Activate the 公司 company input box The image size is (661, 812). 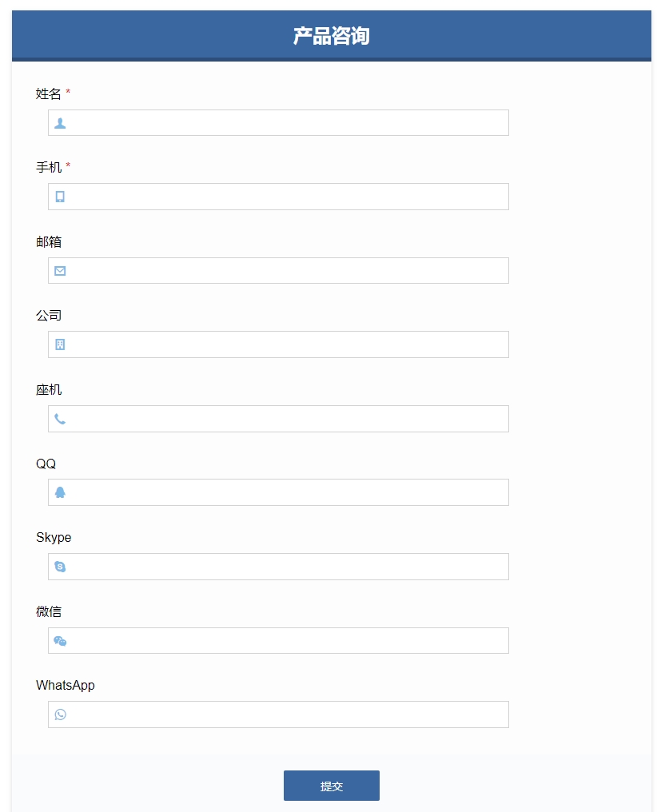(279, 344)
